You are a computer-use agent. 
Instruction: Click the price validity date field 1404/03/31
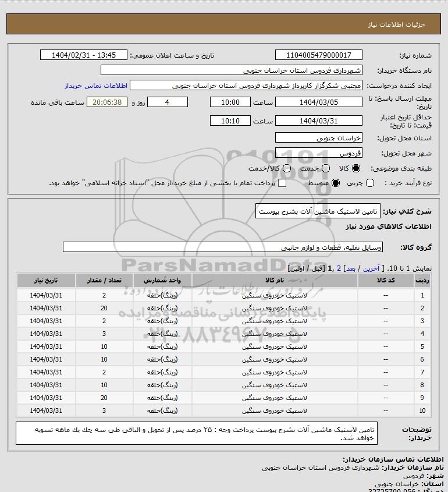[x=318, y=121]
